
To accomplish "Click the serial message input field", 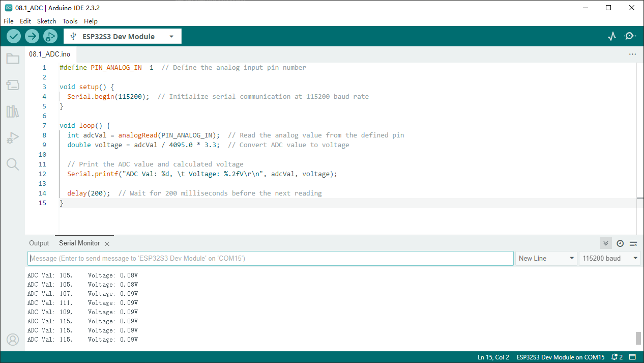I will pyautogui.click(x=271, y=258).
